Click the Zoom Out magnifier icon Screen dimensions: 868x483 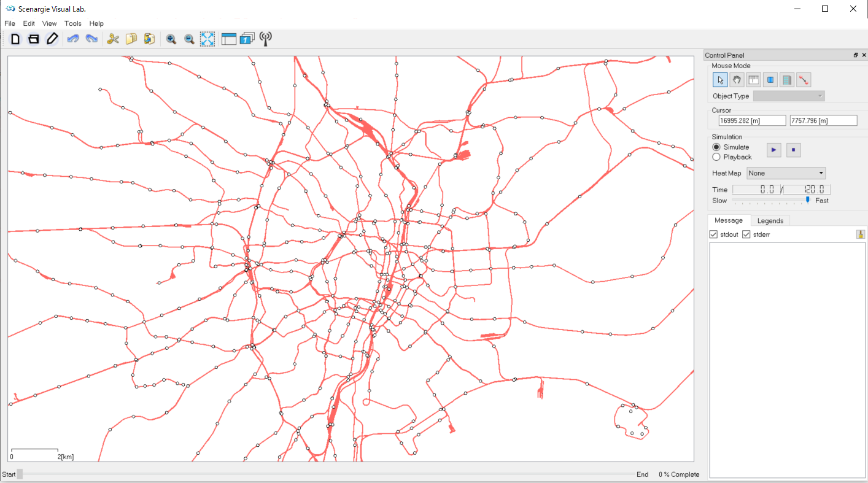coord(190,39)
